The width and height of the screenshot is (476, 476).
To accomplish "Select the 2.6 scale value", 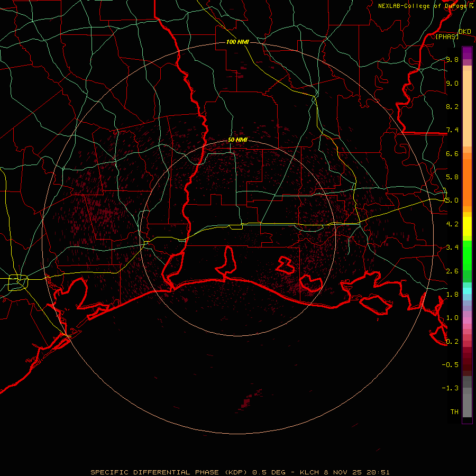I will 452,271.
